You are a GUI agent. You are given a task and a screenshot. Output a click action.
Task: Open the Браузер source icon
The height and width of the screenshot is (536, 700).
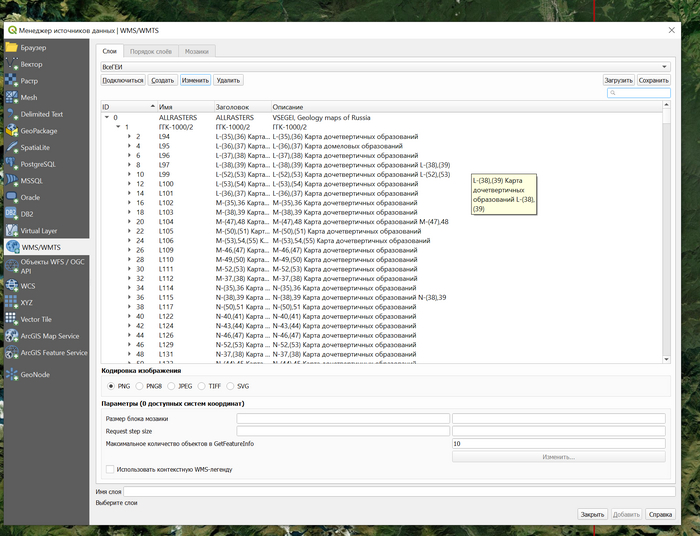pyautogui.click(x=12, y=47)
